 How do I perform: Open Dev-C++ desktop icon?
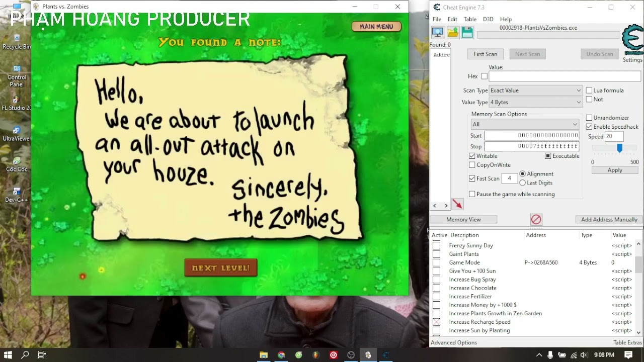tap(17, 195)
